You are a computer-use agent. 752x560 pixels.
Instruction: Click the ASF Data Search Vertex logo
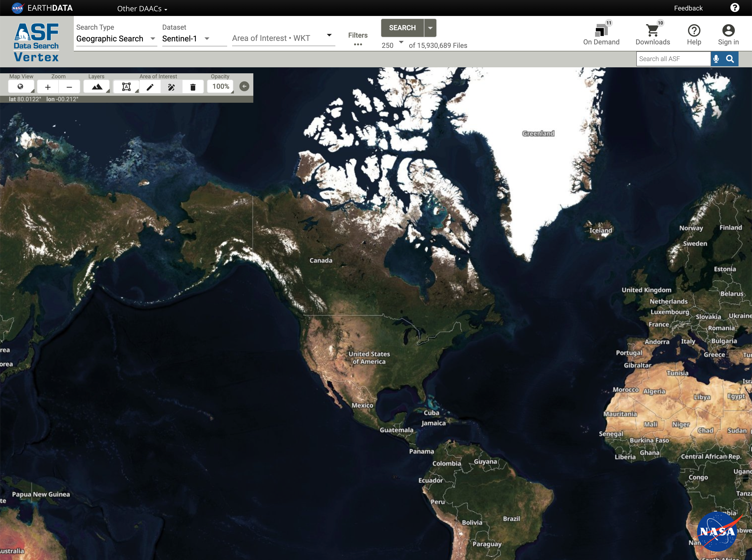37,42
